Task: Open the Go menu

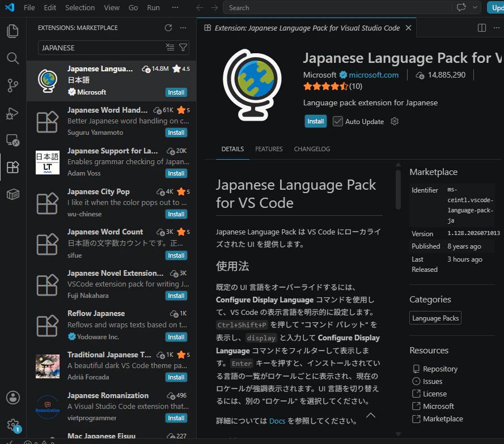Action: point(133,8)
